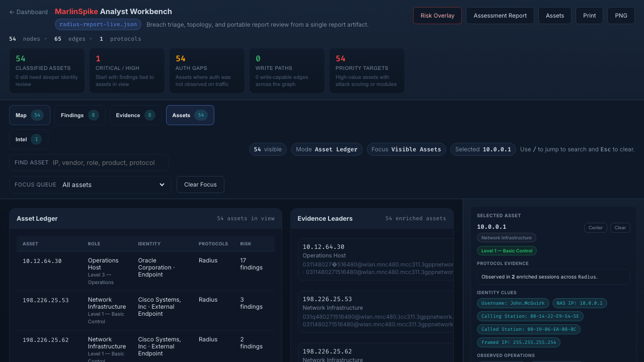Viewport: 644px width, 362px height.
Task: Select the radius-report-live.json artifact chip
Action: pyautogui.click(x=98, y=24)
